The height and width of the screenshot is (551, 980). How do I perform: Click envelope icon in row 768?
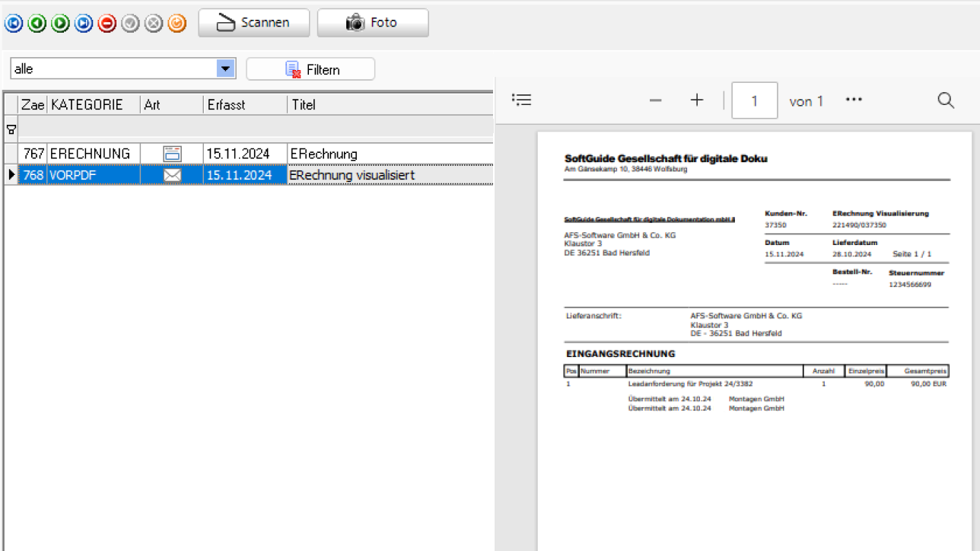pos(172,176)
